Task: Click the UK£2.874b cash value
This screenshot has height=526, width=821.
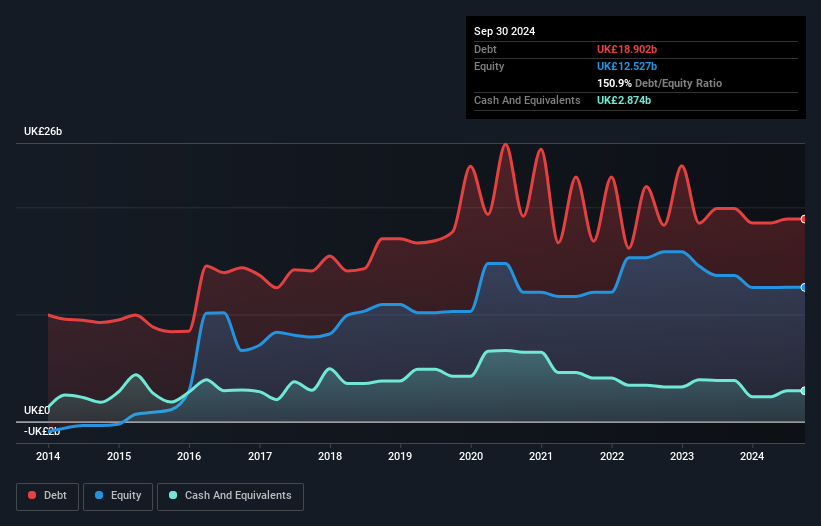Action: [x=624, y=100]
